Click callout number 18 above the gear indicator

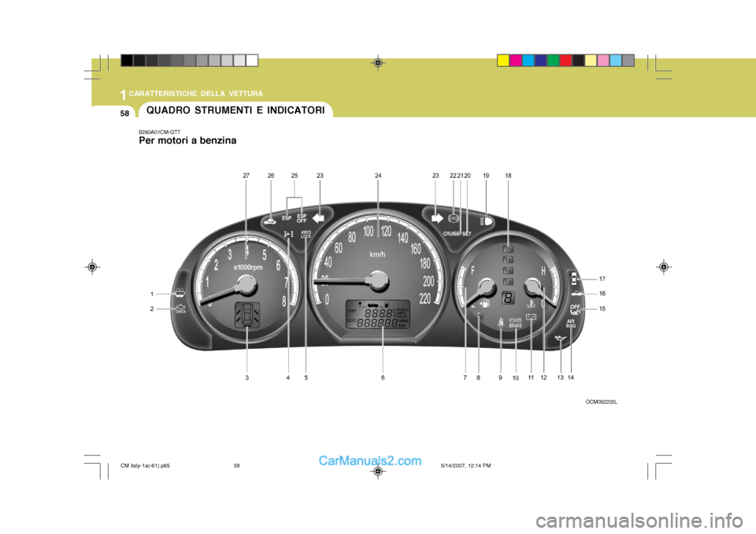coord(508,176)
